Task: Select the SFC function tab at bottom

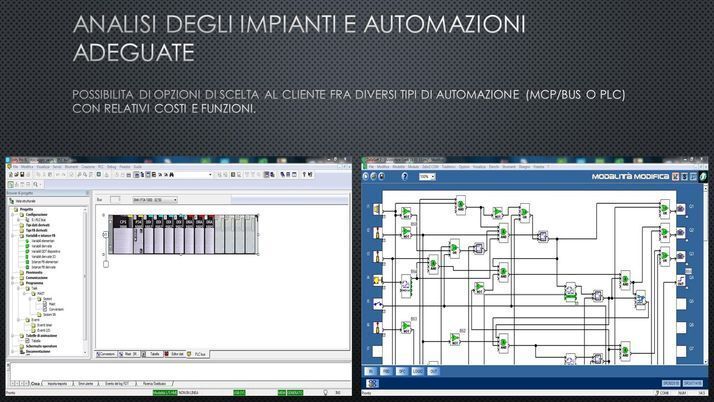Action: pyautogui.click(x=402, y=371)
